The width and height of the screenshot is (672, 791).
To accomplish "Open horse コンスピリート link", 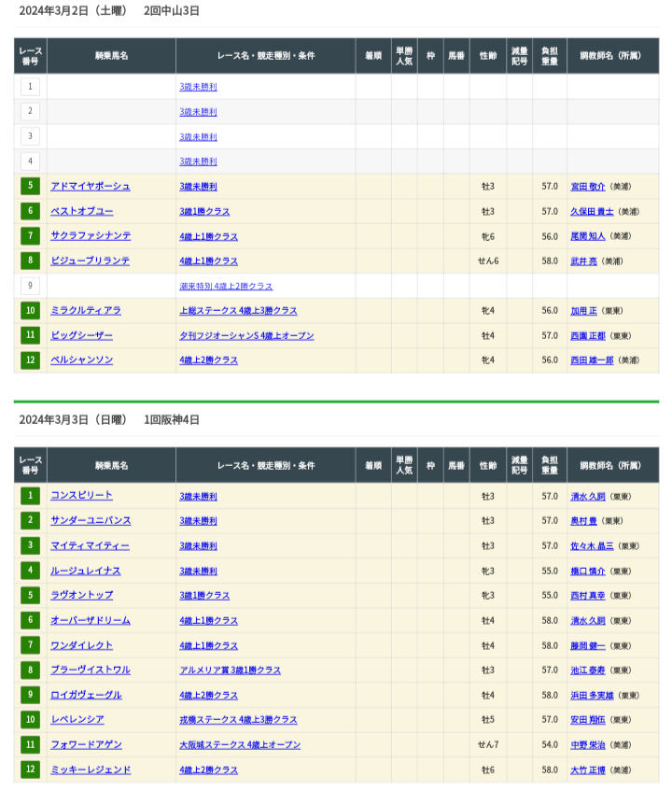I will pos(82,495).
